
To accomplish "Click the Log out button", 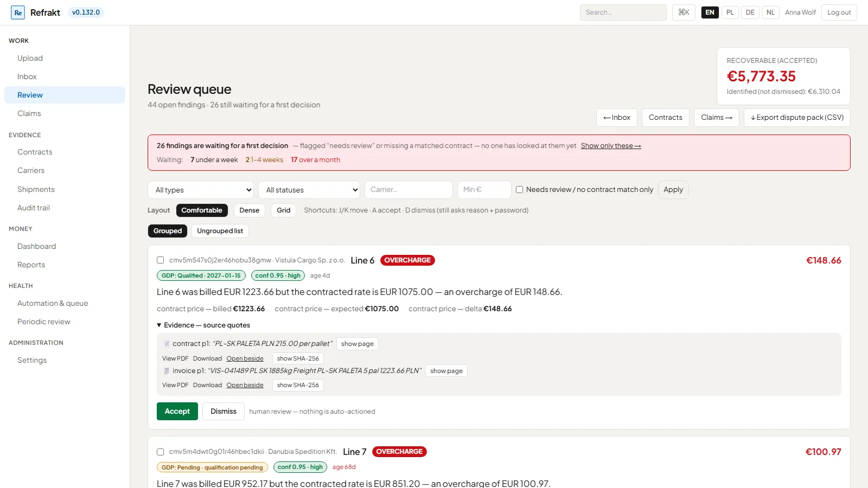I will click(839, 12).
